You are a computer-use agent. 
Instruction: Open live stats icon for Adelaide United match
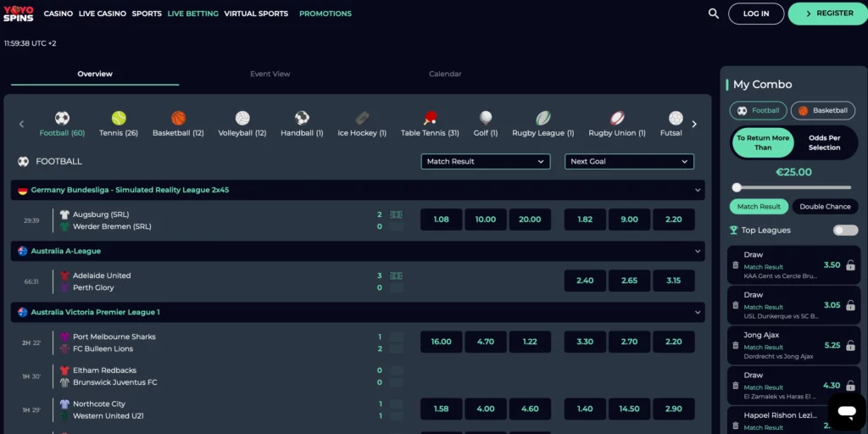tap(396, 275)
